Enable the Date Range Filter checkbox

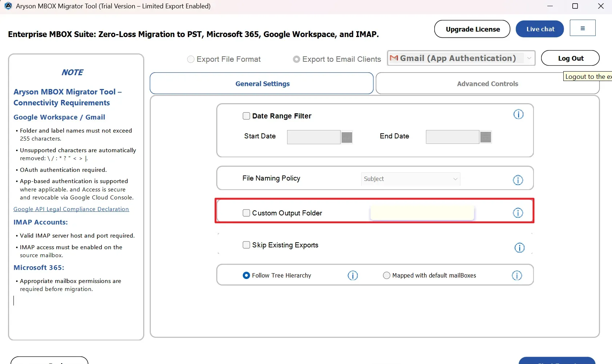point(246,116)
